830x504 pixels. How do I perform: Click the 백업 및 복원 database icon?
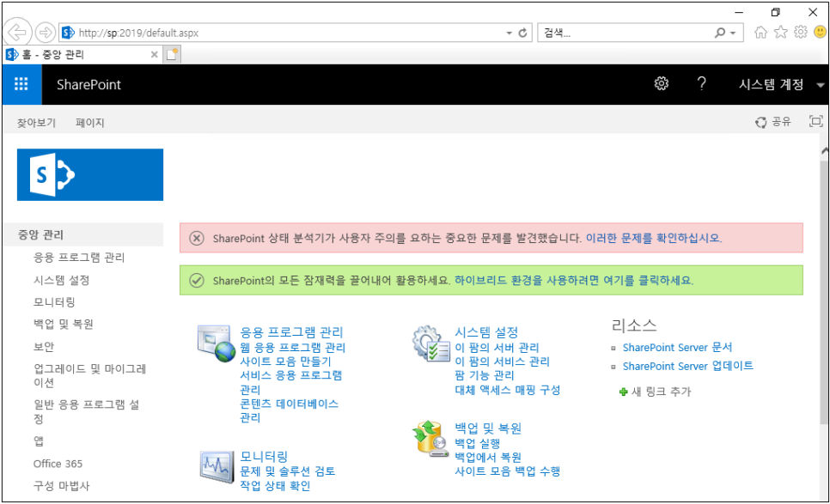[430, 439]
